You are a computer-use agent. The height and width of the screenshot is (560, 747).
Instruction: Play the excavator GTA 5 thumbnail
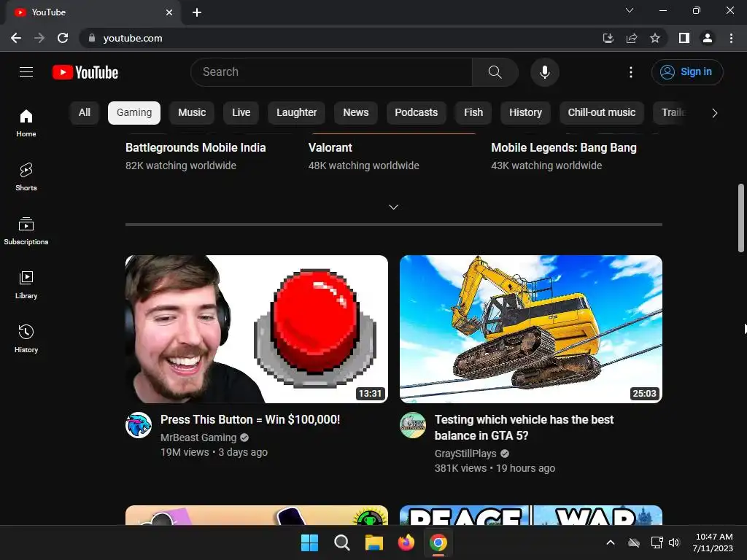coord(531,329)
